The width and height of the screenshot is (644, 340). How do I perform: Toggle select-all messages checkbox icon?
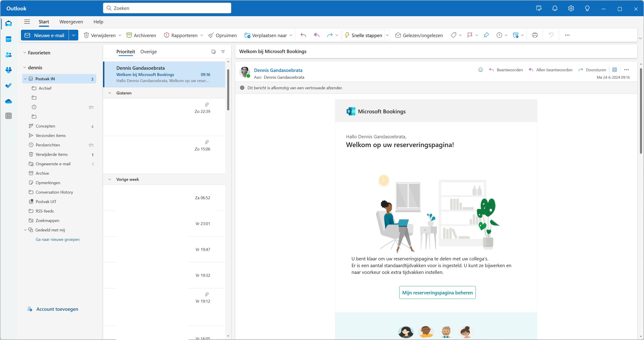pos(213,51)
